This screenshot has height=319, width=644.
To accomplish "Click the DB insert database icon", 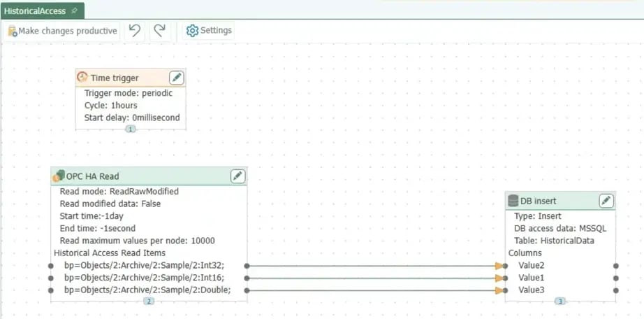I will point(513,201).
